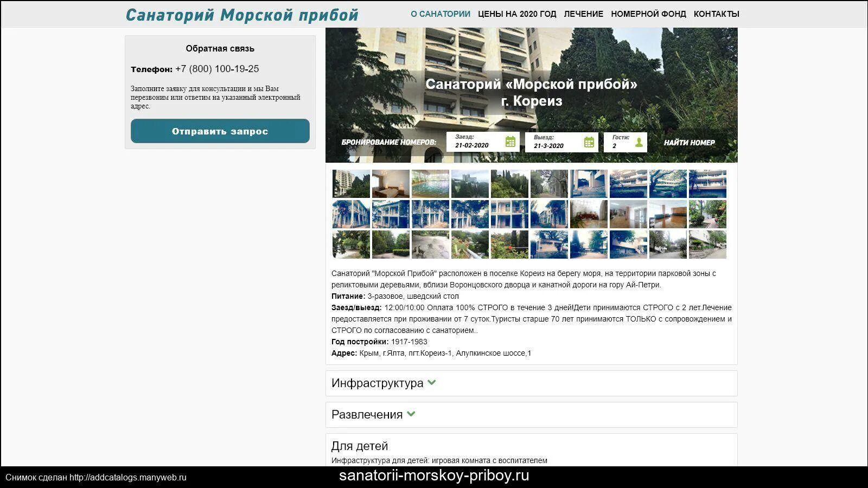The width and height of the screenshot is (868, 488).
Task: Click the Инфраструктура section heading
Action: (x=377, y=383)
